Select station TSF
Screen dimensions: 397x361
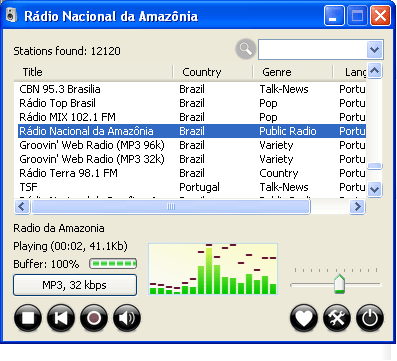pyautogui.click(x=192, y=187)
